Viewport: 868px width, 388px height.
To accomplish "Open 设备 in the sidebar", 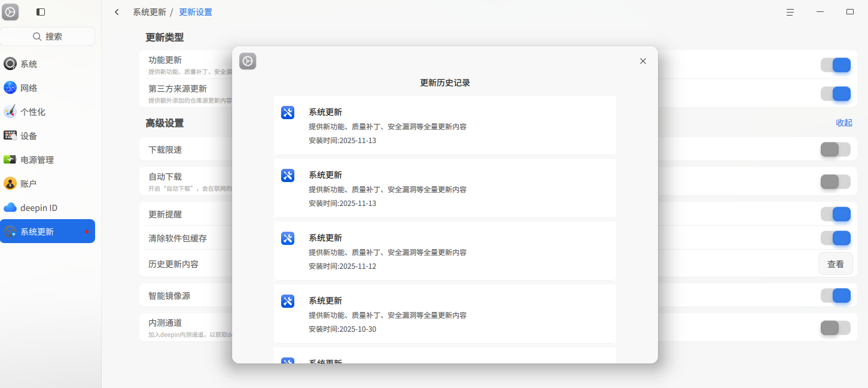I will click(47, 136).
